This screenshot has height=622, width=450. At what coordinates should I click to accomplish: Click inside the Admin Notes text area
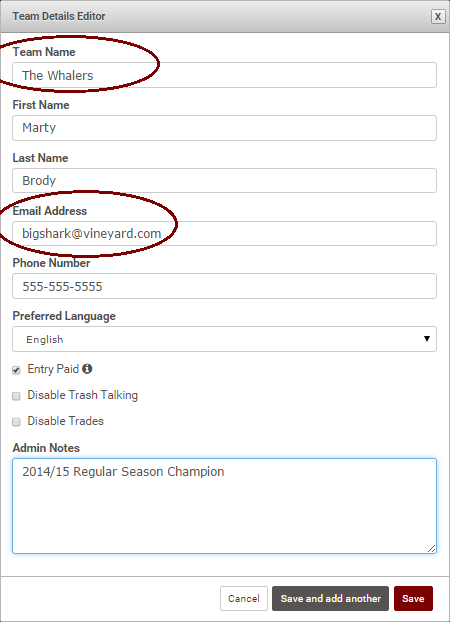[224, 506]
